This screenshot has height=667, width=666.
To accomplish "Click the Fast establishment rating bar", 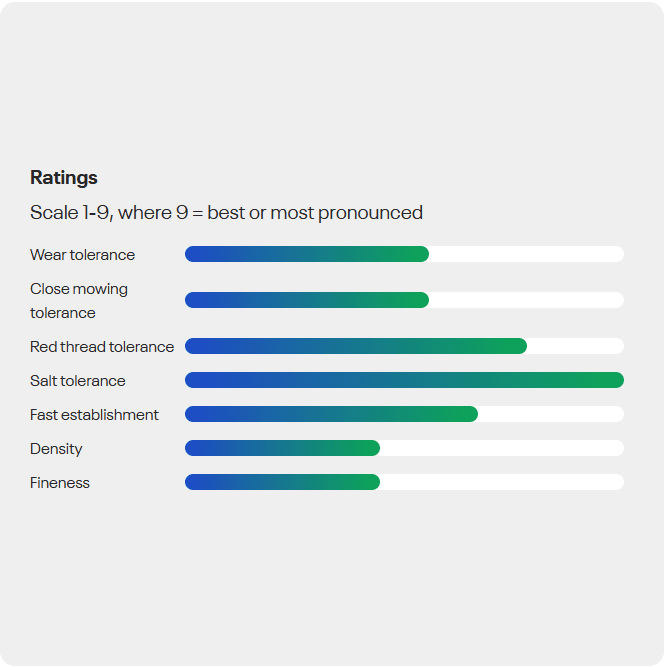I will point(331,414).
